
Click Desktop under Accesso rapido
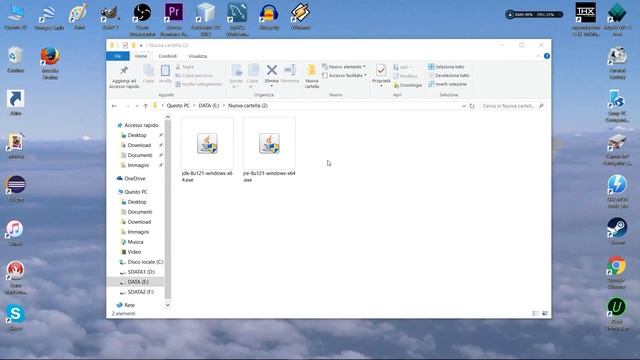(x=137, y=135)
